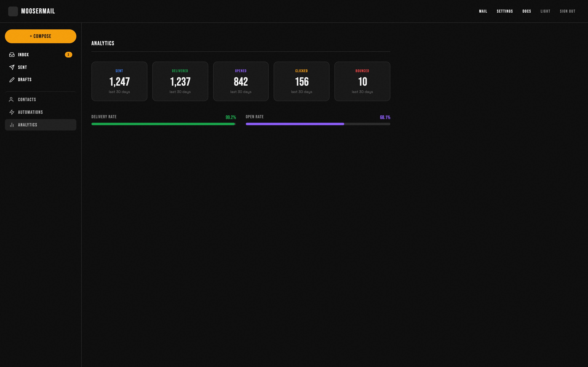Click the Inbox unread count badge
Viewport: 588px width, 367px height.
(68, 55)
